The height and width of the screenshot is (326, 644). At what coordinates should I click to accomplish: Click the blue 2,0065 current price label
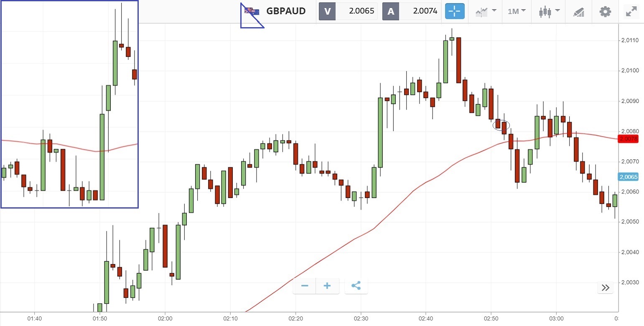tap(629, 177)
